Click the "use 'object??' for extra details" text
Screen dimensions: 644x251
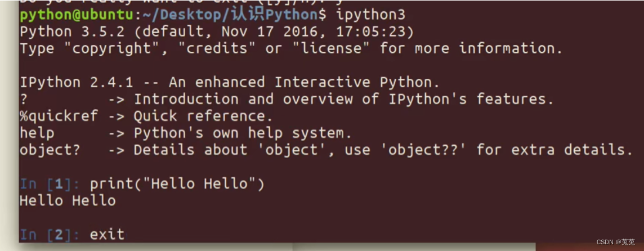pyautogui.click(x=489, y=150)
